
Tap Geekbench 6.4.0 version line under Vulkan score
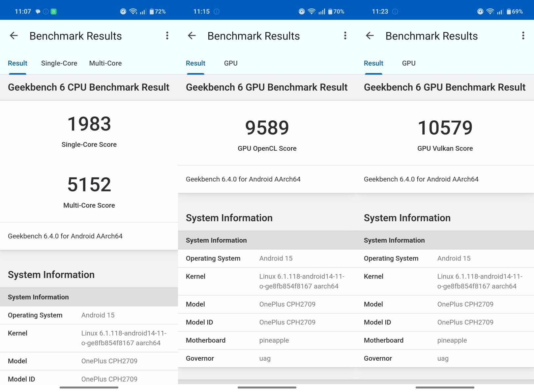[421, 179]
